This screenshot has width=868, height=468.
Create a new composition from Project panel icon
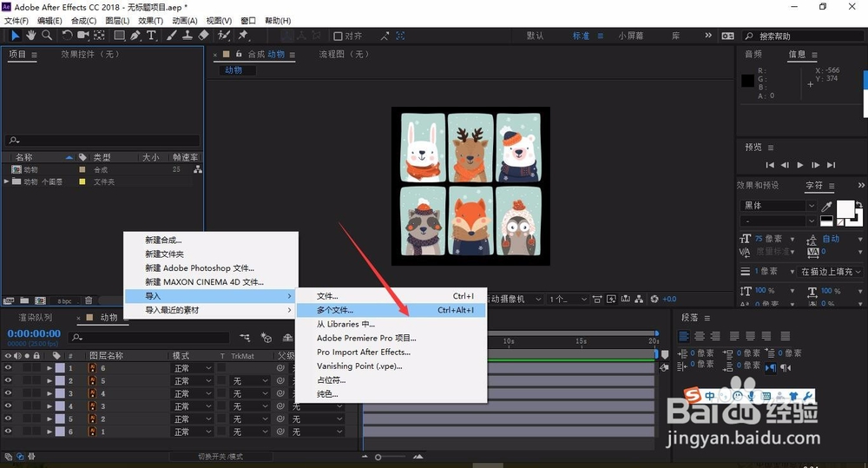[41, 300]
